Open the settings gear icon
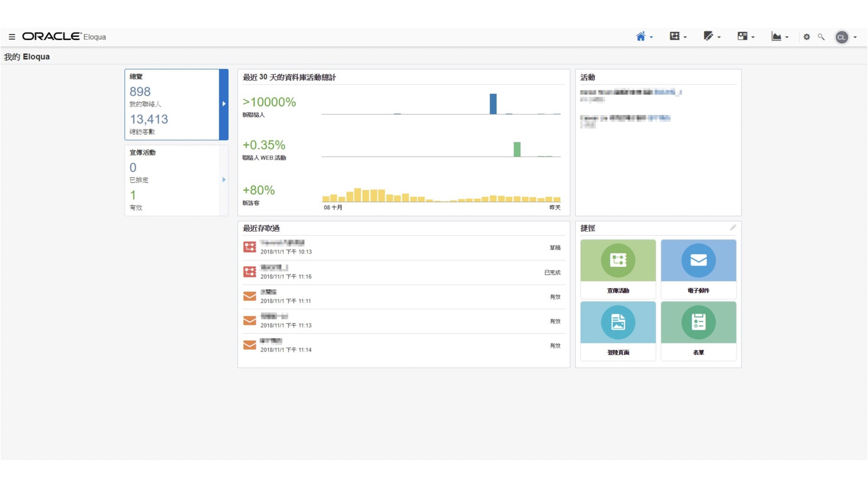The image size is (868, 488). click(x=807, y=37)
